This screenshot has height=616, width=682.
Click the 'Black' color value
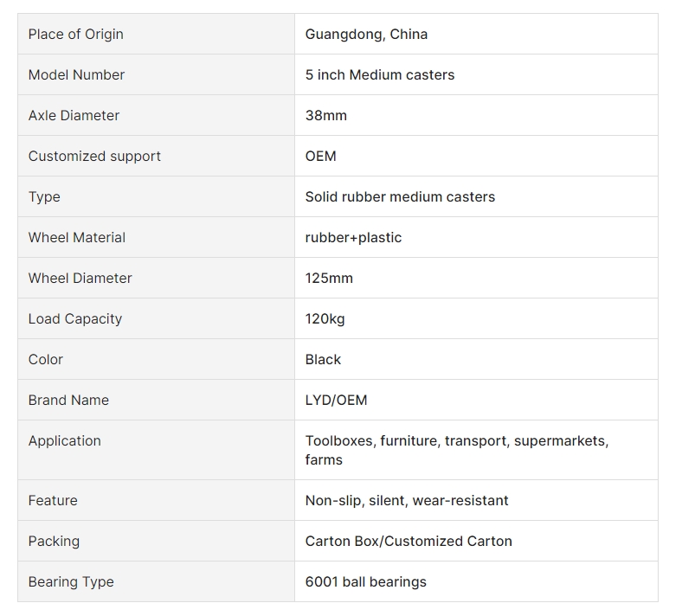323,360
